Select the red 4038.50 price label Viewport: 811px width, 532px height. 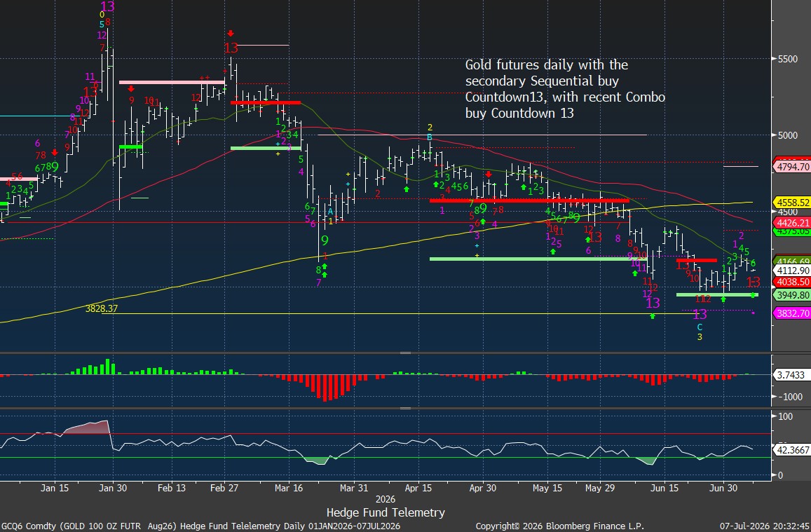click(791, 282)
